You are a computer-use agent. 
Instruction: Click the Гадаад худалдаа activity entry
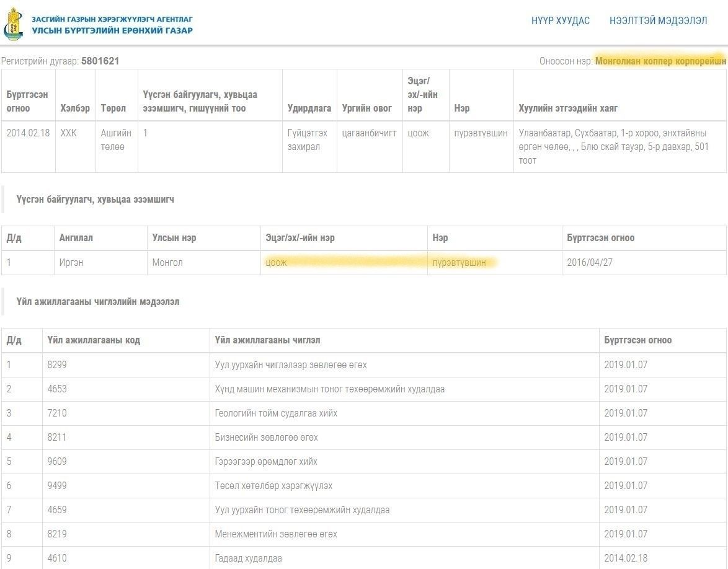click(248, 558)
